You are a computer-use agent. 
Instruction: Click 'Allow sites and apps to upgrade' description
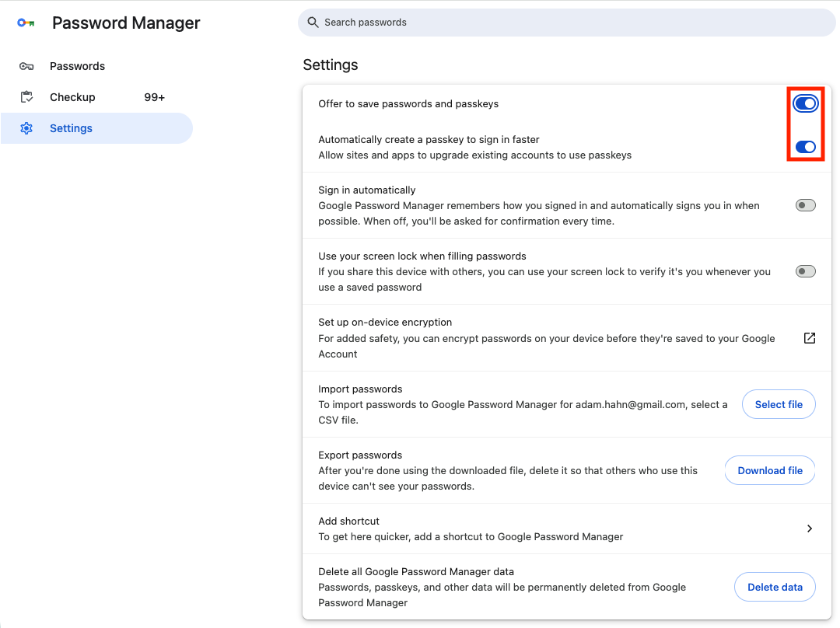(474, 155)
